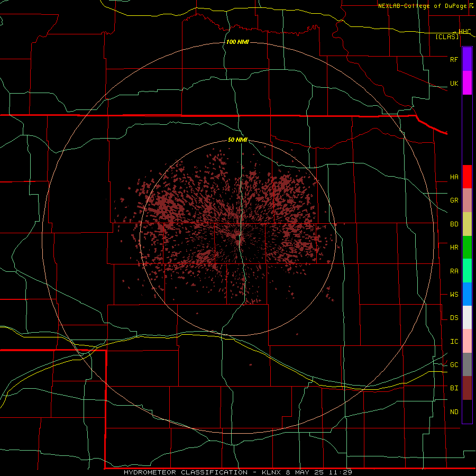Viewport: 476px width, 476px height.
Task: Click the UK magenta legend swatch
Action: (x=467, y=83)
